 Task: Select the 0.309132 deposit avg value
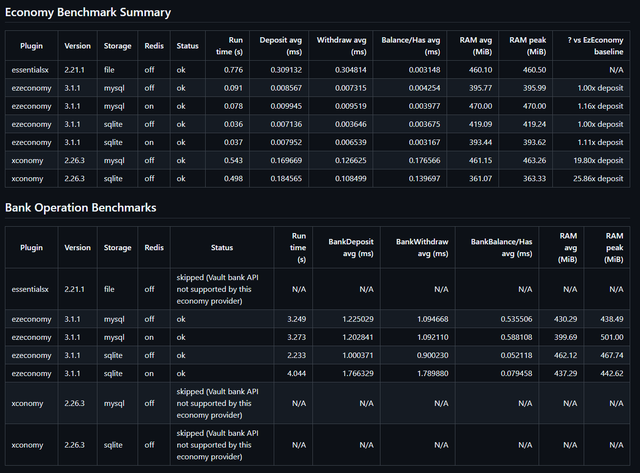pyautogui.click(x=286, y=70)
